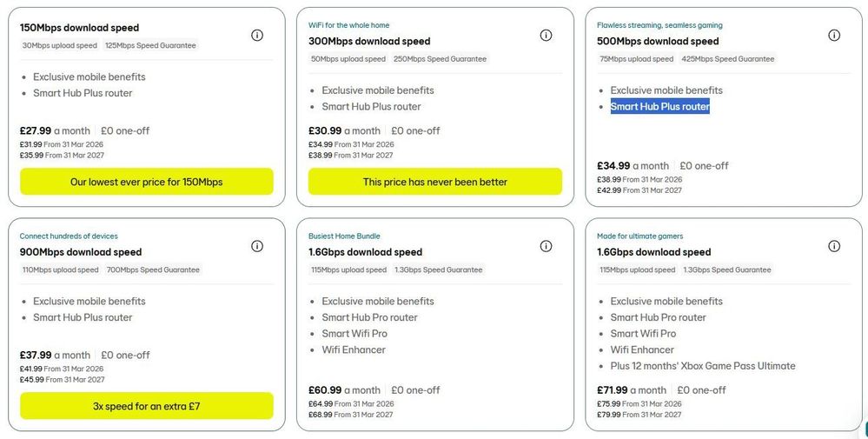The height and width of the screenshot is (439, 868).
Task: Select the 500Mbps download speed heading
Action: [658, 41]
